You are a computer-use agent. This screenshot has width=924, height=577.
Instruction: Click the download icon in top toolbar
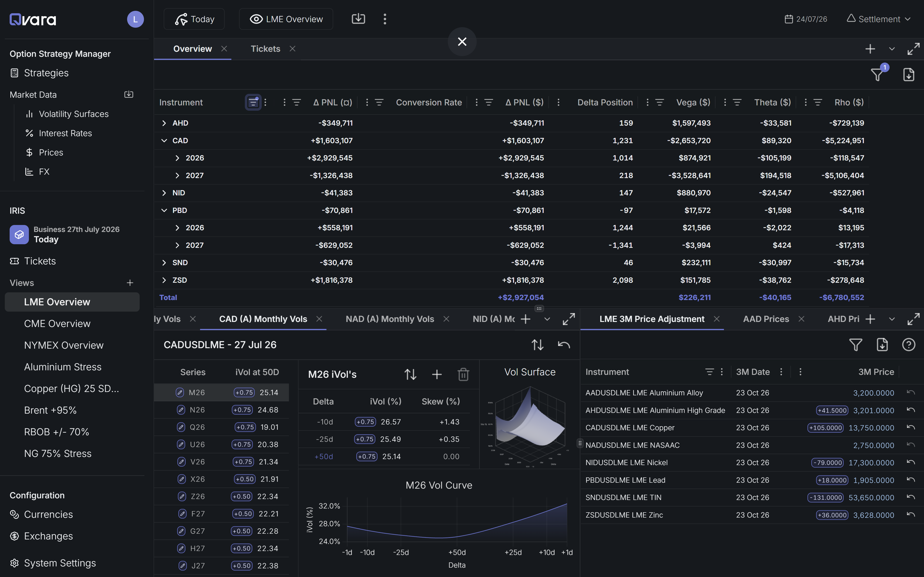point(358,19)
